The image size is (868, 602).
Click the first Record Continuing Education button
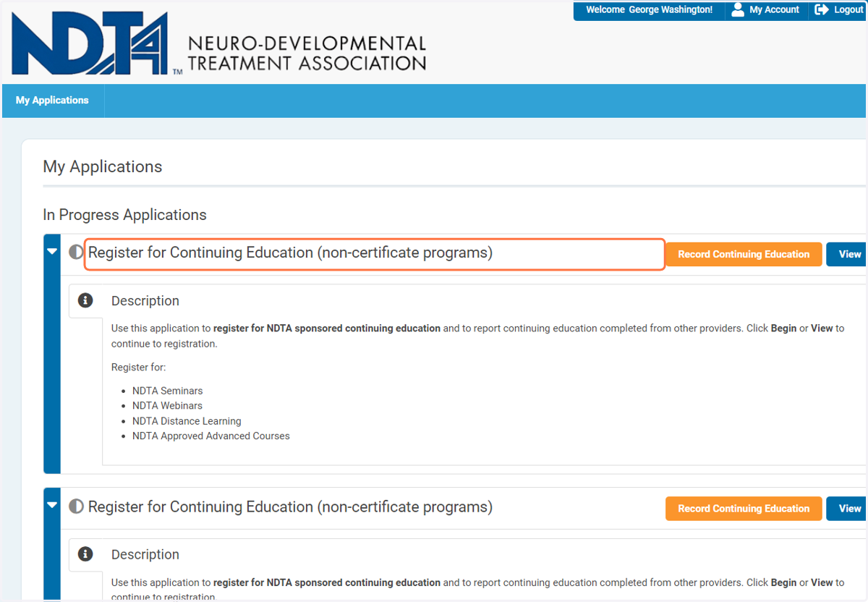click(744, 255)
